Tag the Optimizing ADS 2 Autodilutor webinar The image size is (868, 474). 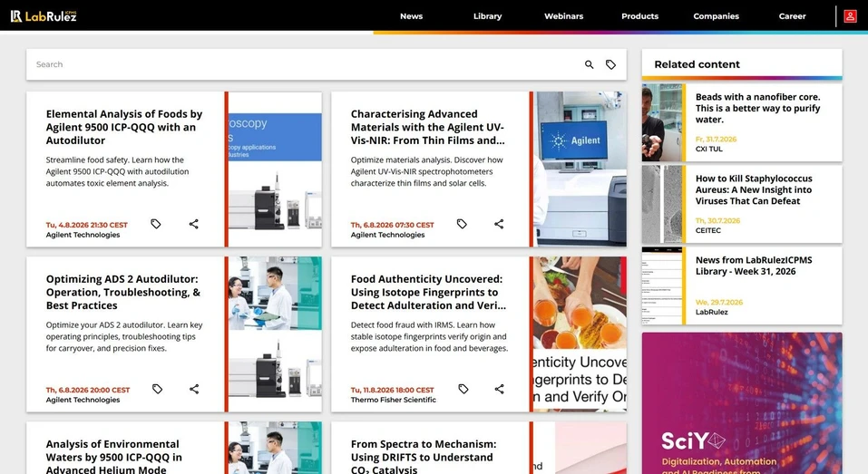(x=157, y=389)
